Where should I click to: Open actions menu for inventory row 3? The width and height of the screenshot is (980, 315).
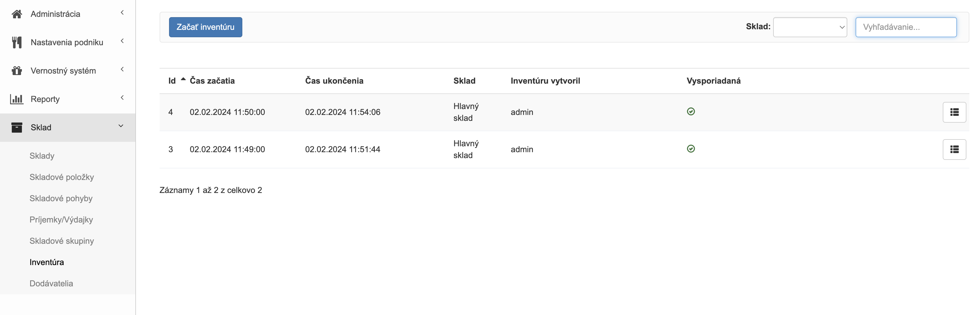(955, 149)
